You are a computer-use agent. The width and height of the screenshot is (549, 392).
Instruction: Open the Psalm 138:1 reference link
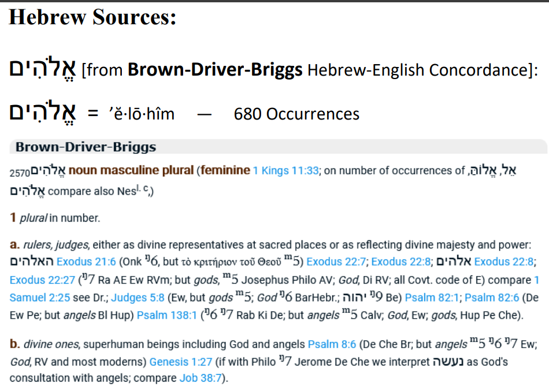pos(168,316)
